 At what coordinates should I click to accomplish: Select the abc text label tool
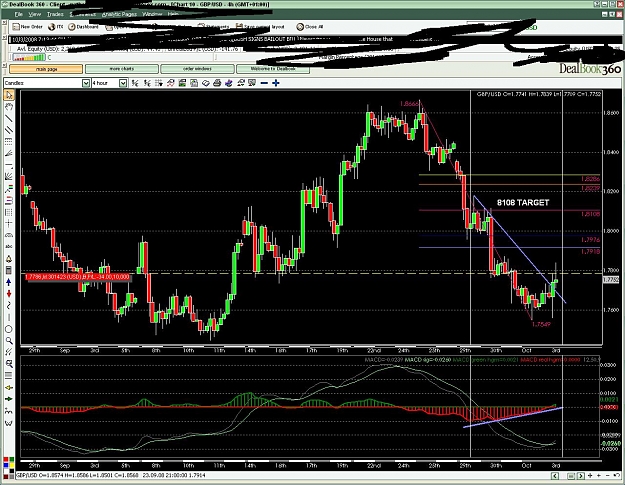pos(9,247)
